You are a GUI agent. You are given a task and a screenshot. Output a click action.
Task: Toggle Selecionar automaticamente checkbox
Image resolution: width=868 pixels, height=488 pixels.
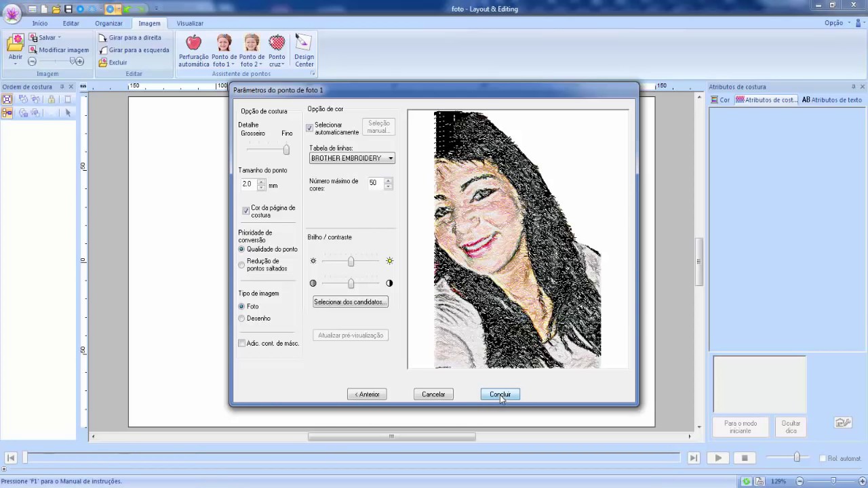310,128
